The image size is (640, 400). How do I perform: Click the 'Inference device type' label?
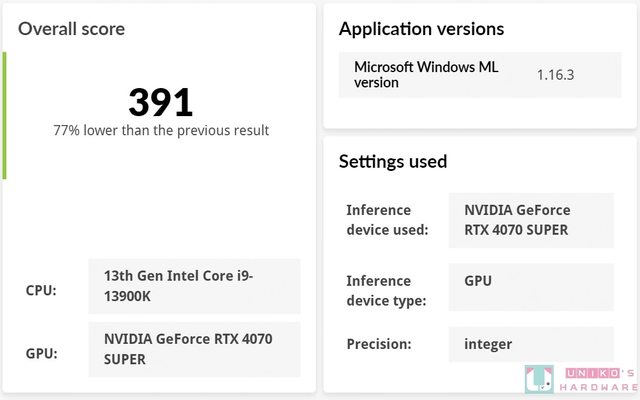(387, 291)
